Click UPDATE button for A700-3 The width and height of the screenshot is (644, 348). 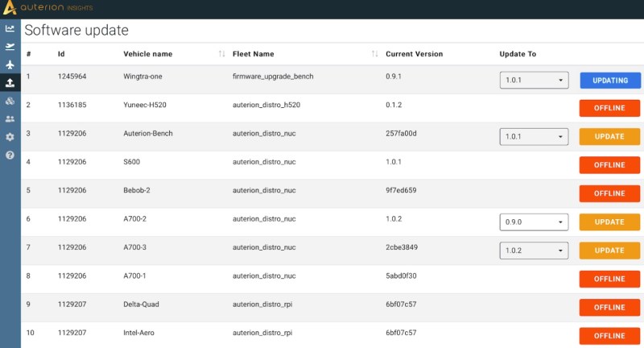click(x=609, y=251)
